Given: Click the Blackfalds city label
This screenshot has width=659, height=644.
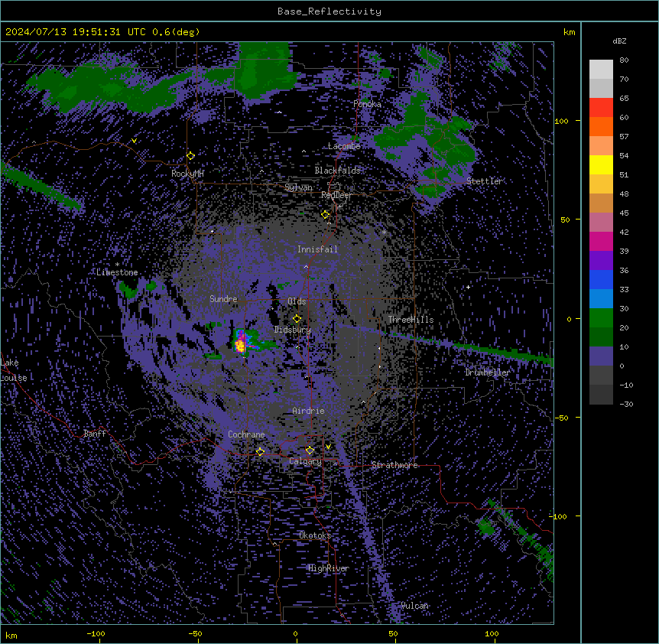Looking at the screenshot, I should click(337, 171).
